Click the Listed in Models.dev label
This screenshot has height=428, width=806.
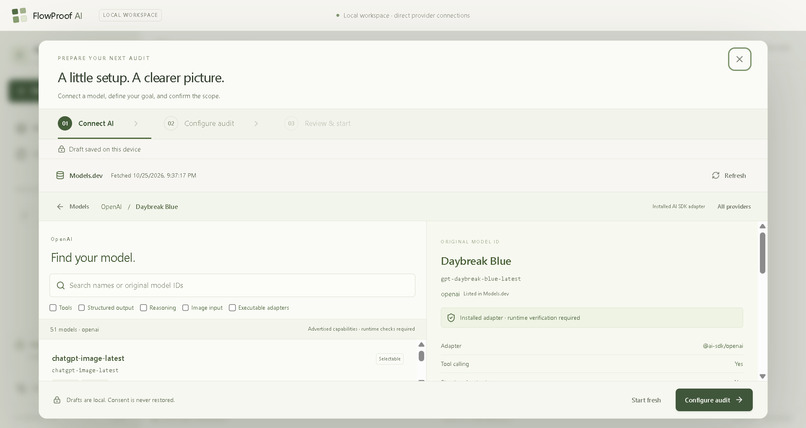click(x=486, y=294)
